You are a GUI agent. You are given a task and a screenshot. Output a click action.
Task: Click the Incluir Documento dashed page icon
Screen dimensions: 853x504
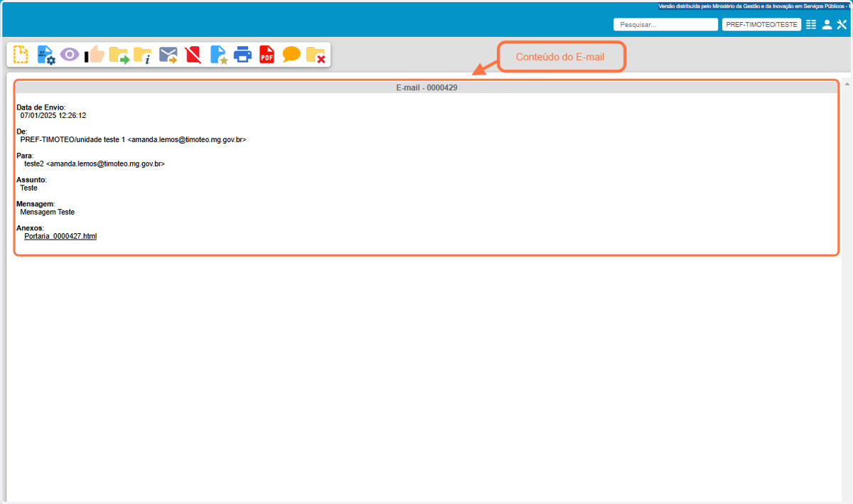click(x=21, y=55)
